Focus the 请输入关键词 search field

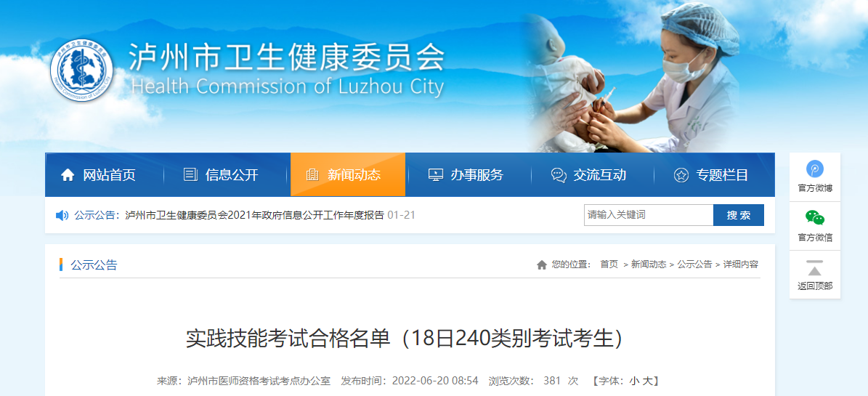point(648,215)
